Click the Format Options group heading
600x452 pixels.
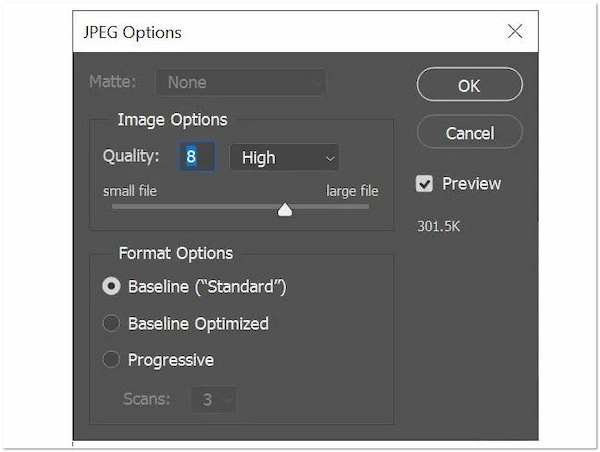point(175,253)
